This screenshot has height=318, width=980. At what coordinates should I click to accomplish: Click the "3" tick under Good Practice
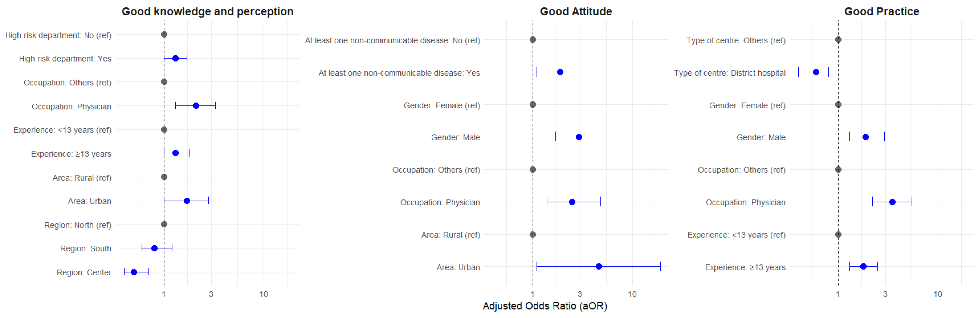(885, 294)
